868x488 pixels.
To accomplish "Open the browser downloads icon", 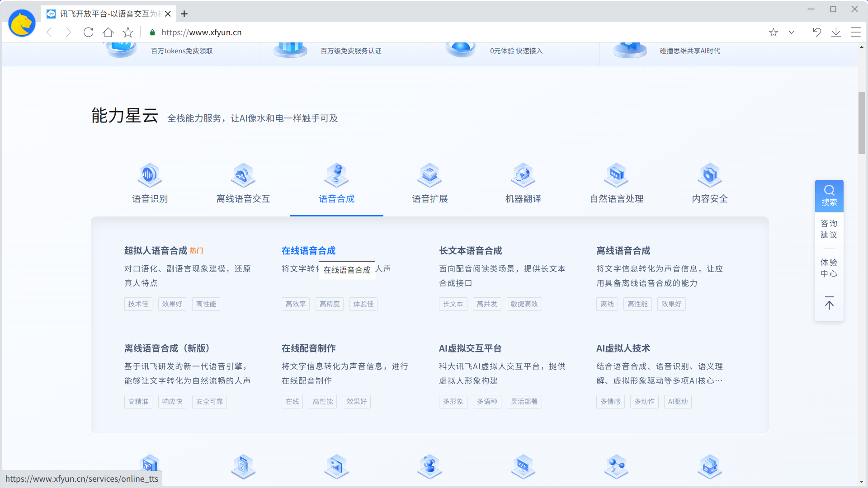I will coord(836,32).
